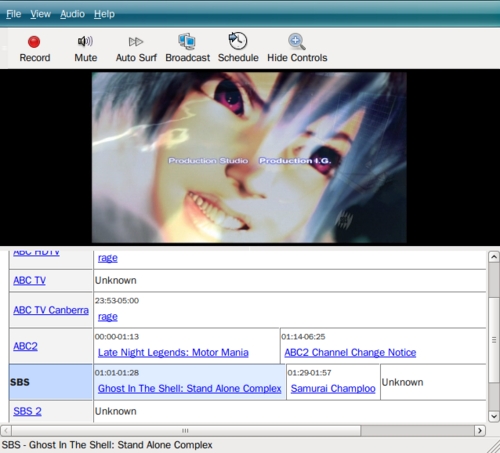This screenshot has width=500, height=453.
Task: Open the Schedule clock icon
Action: [x=238, y=41]
